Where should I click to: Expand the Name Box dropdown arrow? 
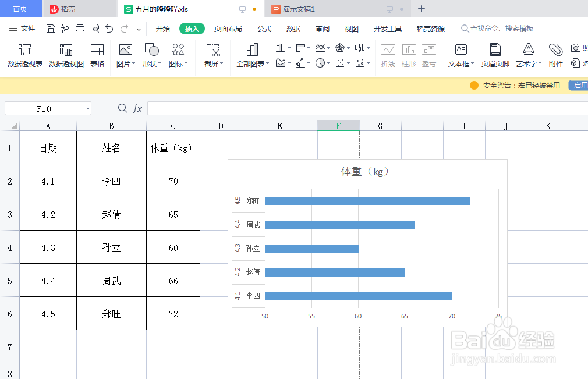[88, 109]
